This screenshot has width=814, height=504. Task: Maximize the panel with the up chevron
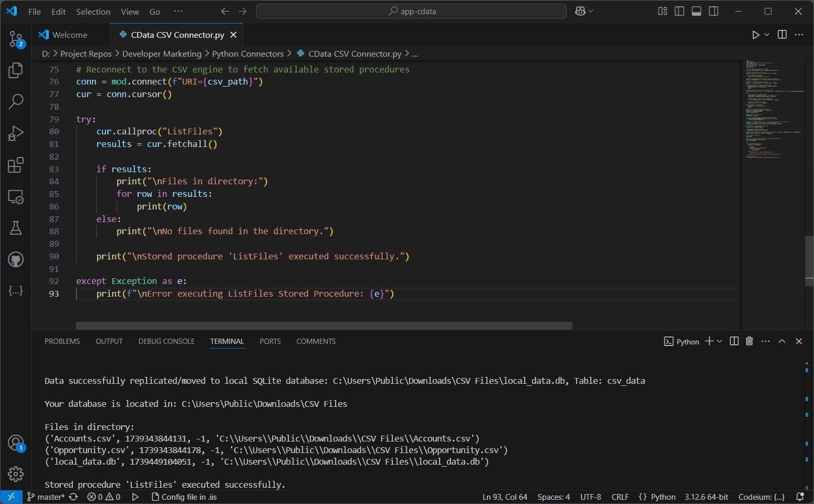point(782,341)
